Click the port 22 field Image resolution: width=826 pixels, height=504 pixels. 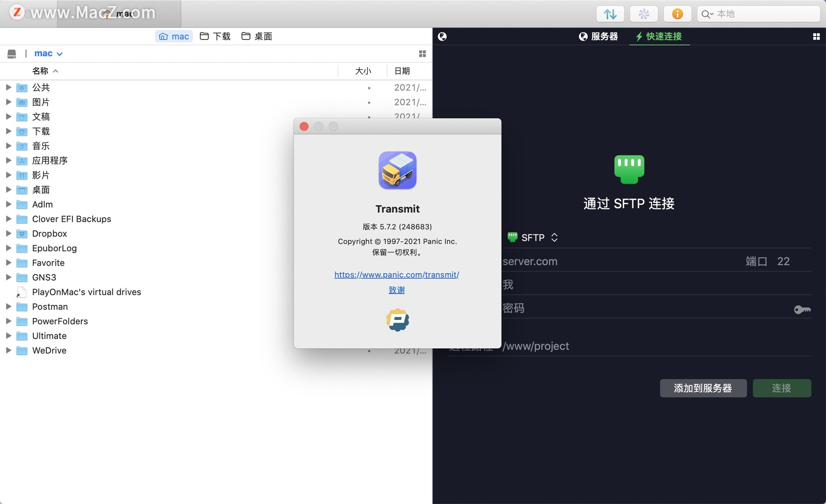click(x=783, y=261)
